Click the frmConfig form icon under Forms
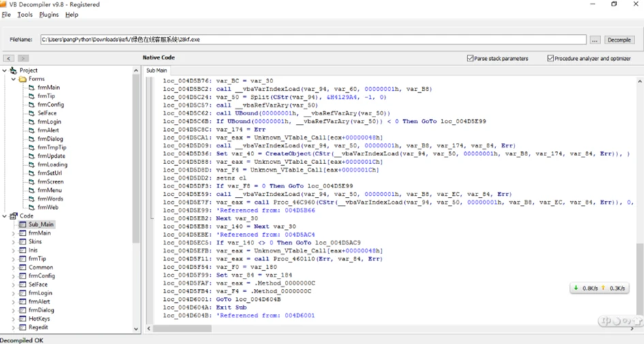Viewport: 644px width, 344px height. pyautogui.click(x=31, y=105)
